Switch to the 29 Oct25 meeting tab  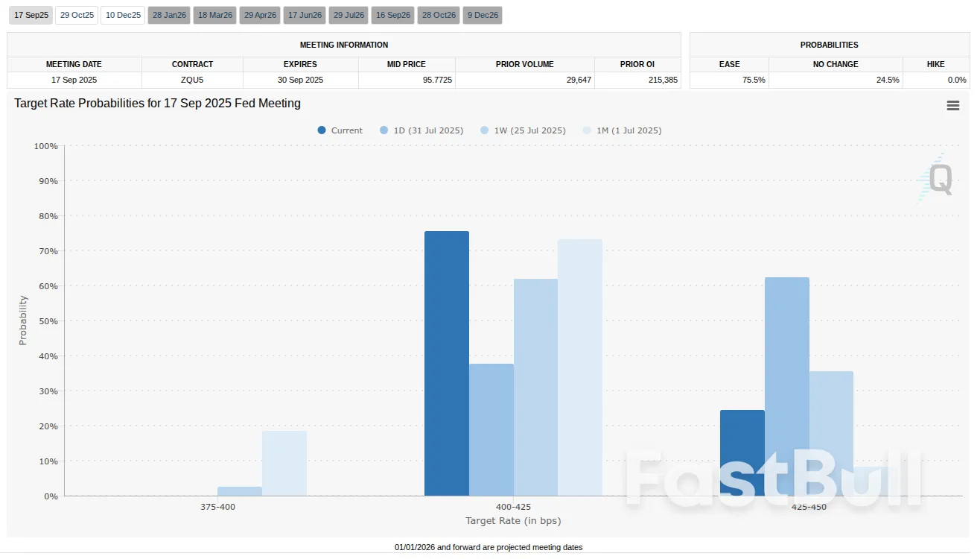[77, 15]
